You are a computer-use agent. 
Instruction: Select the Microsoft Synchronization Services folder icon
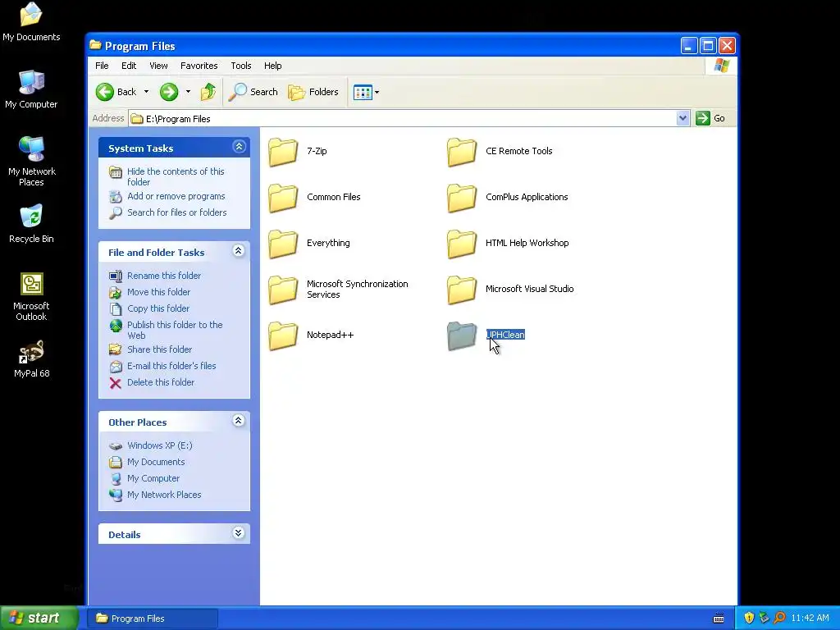point(283,290)
